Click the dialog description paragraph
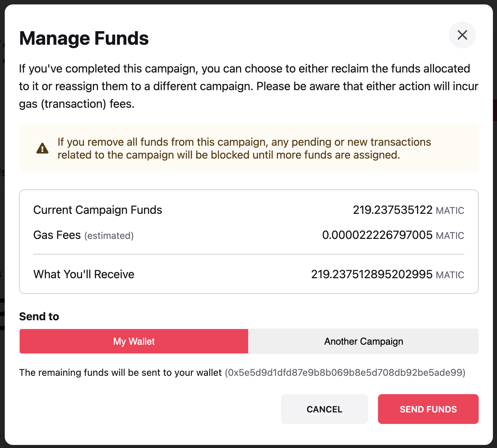Viewport: 497px width, 448px height. (x=248, y=86)
